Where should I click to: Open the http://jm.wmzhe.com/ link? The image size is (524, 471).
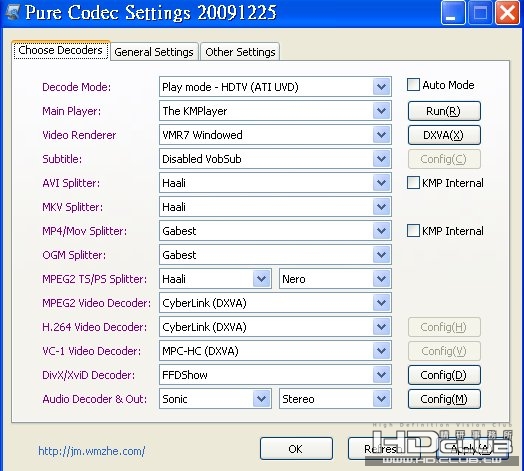tap(92, 451)
